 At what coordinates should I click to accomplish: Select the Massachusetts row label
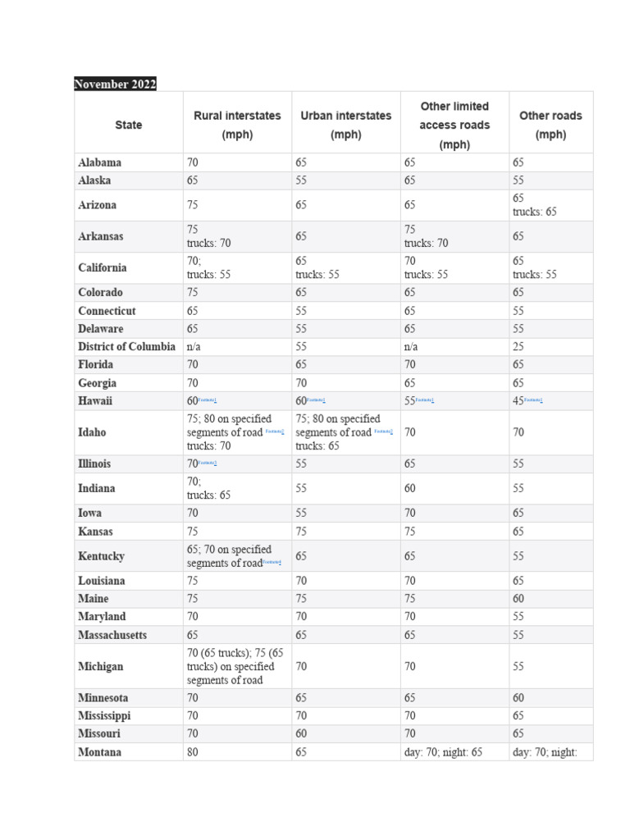pos(113,635)
